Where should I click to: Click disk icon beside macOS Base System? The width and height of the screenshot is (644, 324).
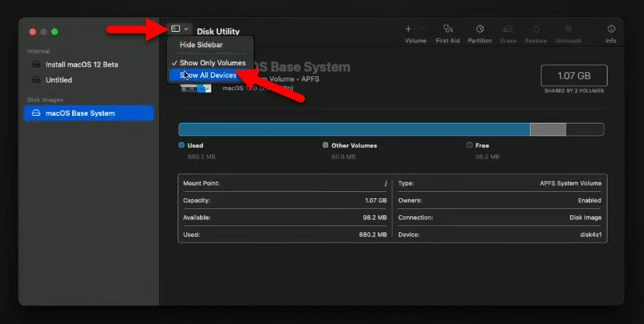coord(36,113)
